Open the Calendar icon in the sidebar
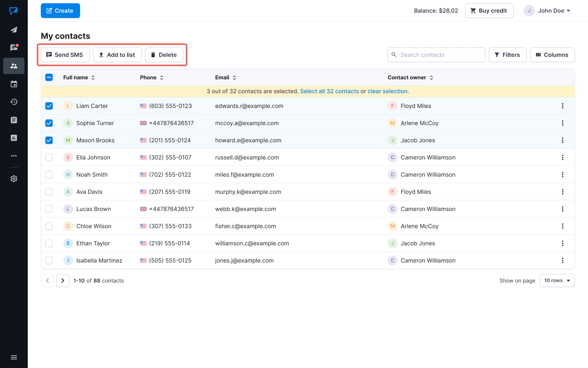588x368 pixels. (14, 84)
